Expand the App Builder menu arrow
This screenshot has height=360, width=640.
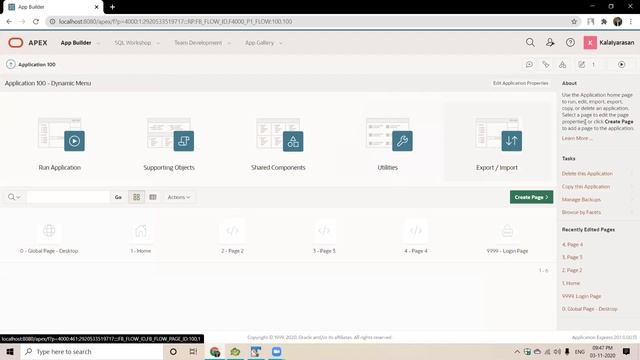click(98, 43)
